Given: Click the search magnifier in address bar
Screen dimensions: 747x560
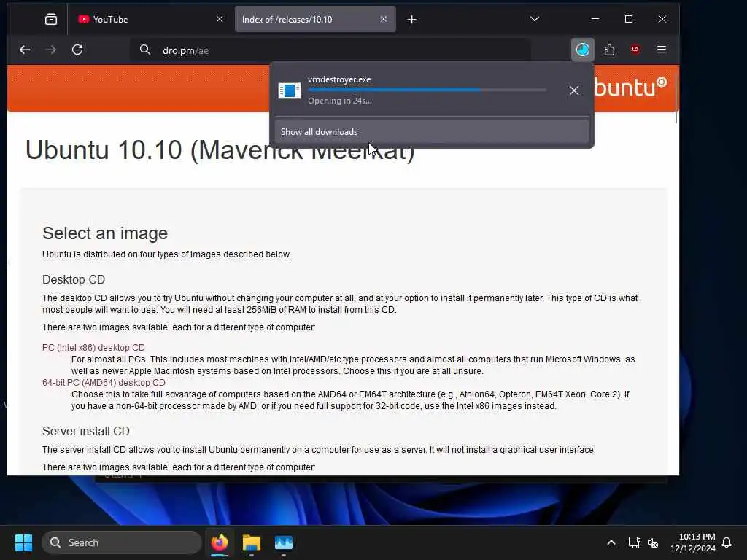Looking at the screenshot, I should click(x=145, y=50).
